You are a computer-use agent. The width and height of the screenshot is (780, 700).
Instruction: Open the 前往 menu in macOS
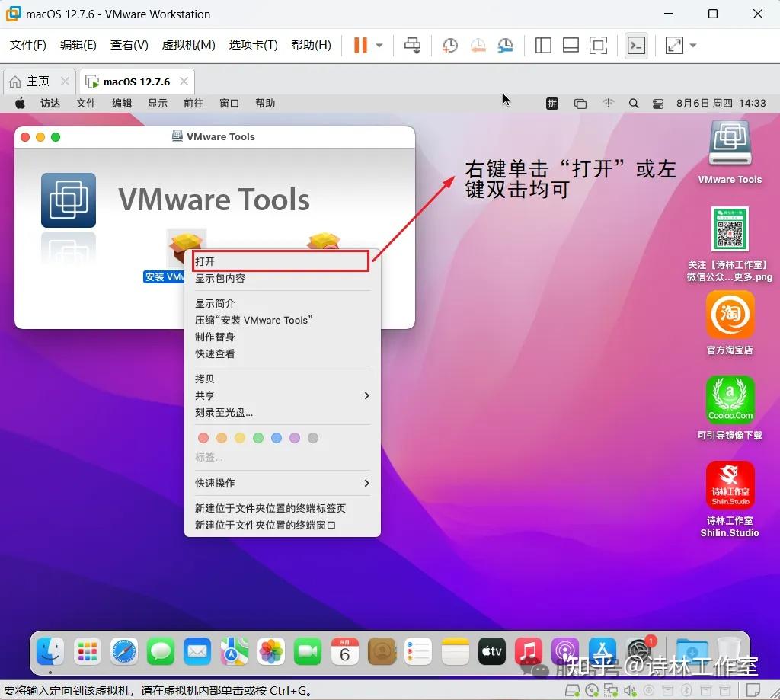tap(193, 103)
